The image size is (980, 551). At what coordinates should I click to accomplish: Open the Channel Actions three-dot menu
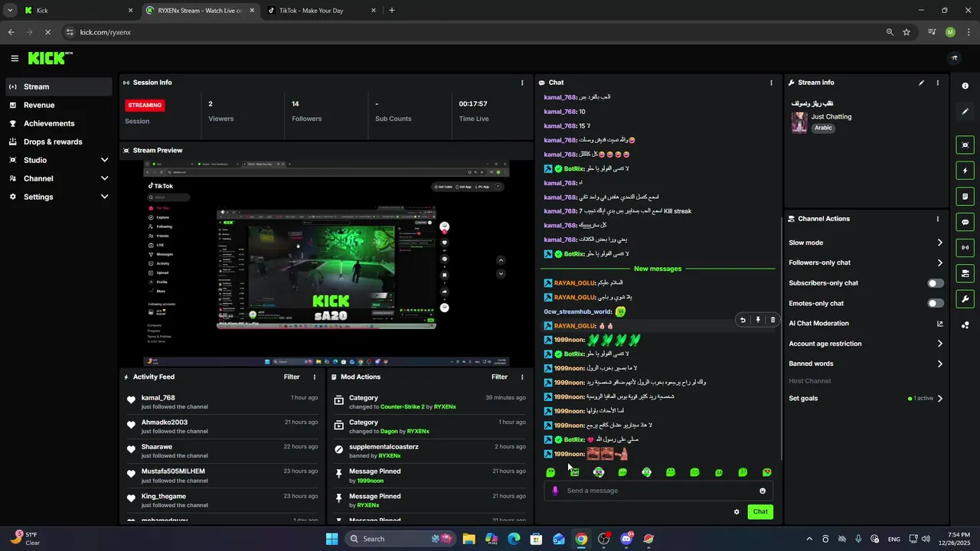pyautogui.click(x=938, y=219)
